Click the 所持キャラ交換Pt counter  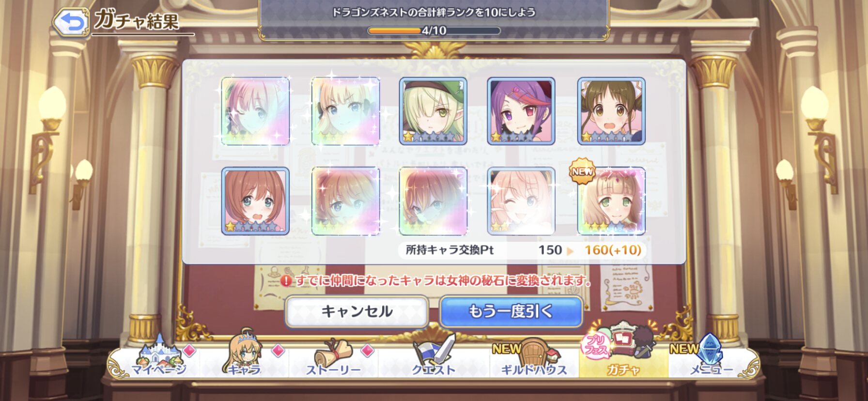(x=522, y=250)
